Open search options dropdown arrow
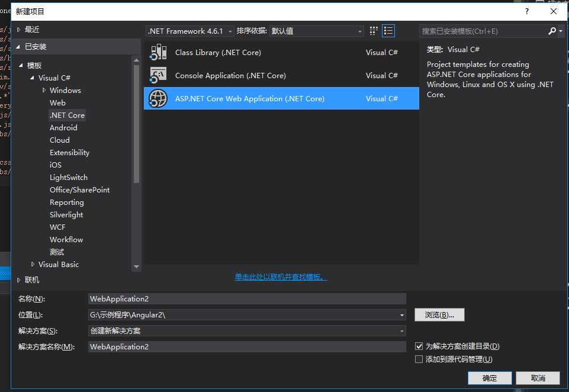This screenshot has width=569, height=392. (561, 31)
